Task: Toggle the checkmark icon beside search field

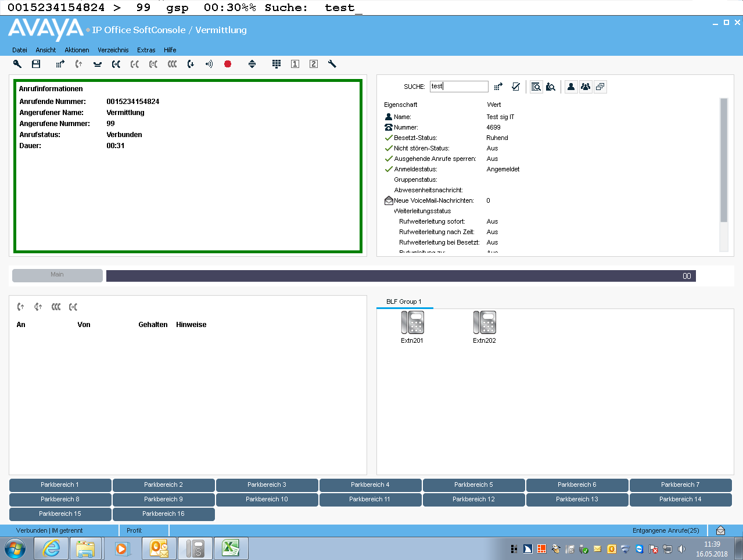Action: pyautogui.click(x=516, y=87)
